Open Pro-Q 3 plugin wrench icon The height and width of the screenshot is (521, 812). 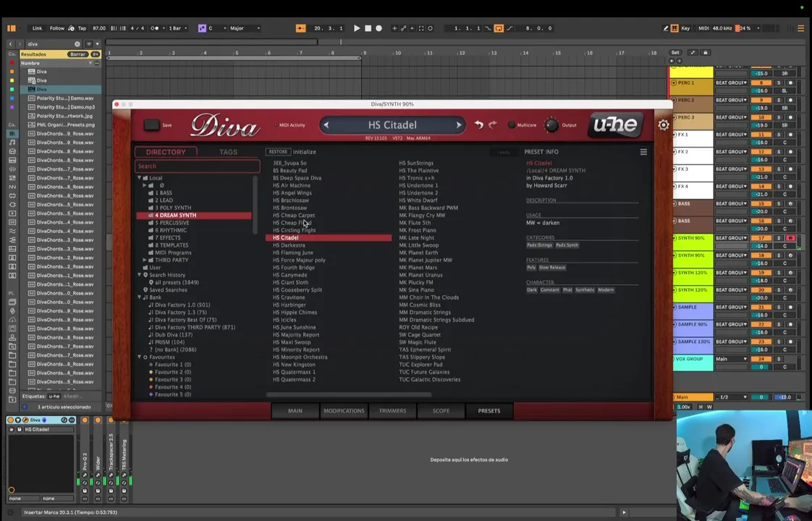pyautogui.click(x=85, y=475)
